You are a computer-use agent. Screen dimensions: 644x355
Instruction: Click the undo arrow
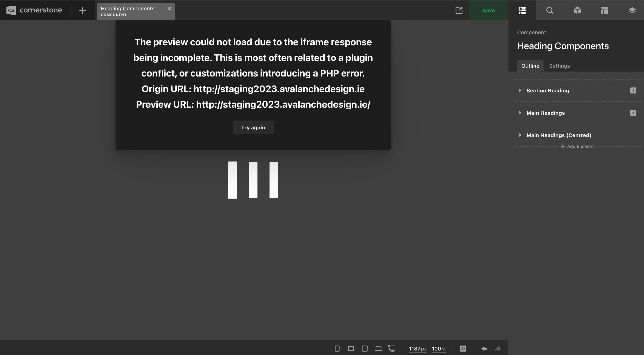[x=484, y=349]
